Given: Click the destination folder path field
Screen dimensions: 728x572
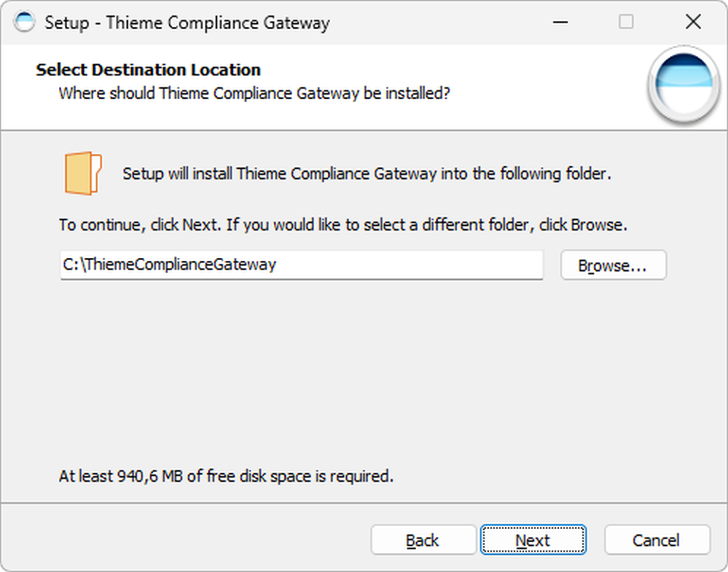Looking at the screenshot, I should (x=302, y=265).
